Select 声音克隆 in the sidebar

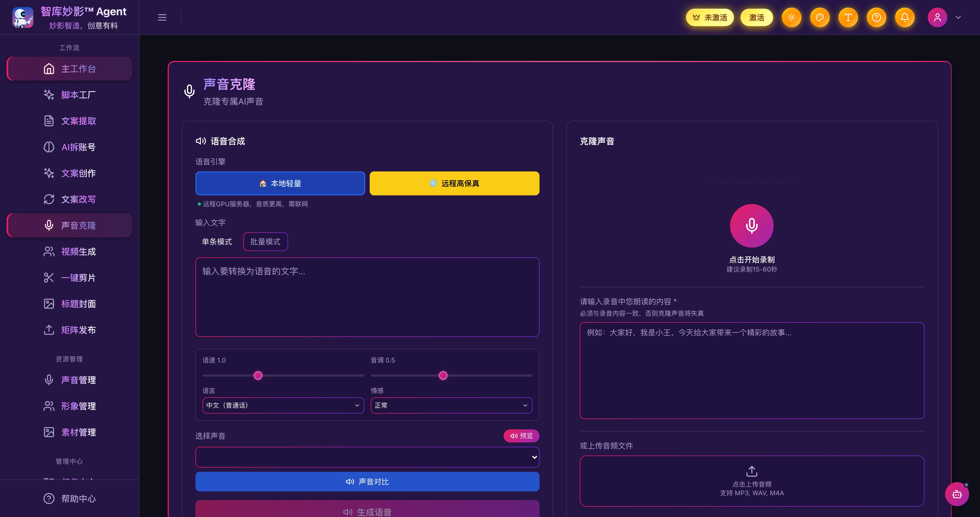pos(70,225)
